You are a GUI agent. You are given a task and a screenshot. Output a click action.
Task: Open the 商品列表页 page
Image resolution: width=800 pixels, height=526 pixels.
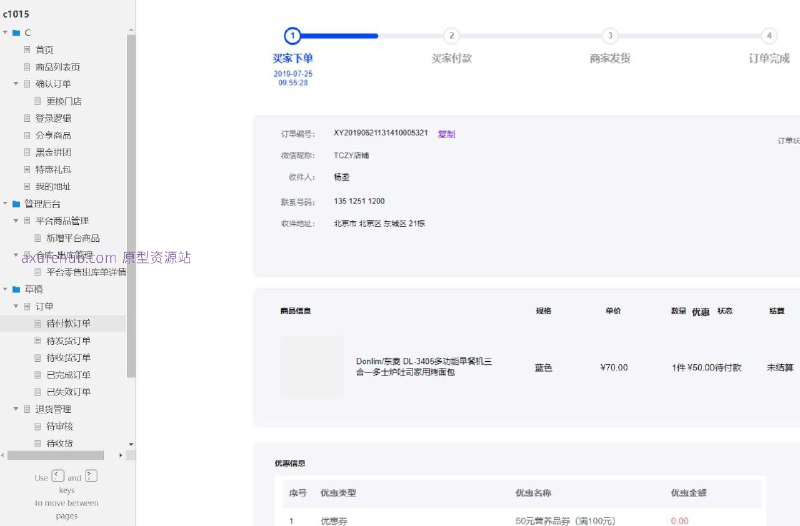tap(58, 67)
